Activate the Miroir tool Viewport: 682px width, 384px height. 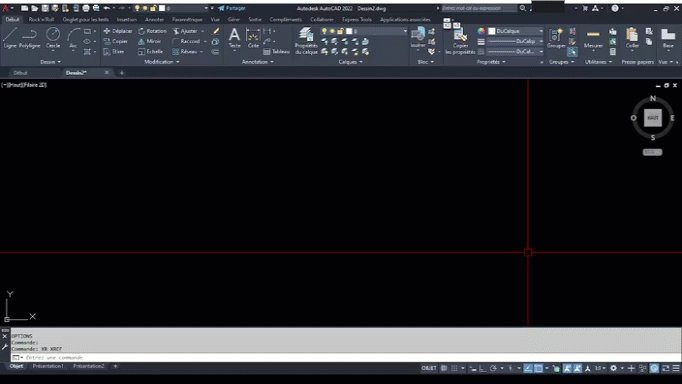tap(150, 41)
